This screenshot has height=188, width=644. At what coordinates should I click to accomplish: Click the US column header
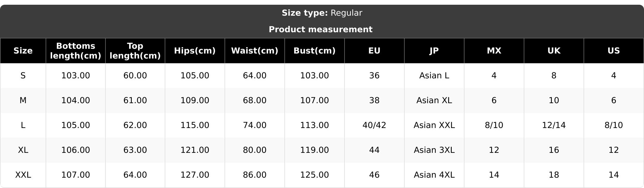point(614,51)
